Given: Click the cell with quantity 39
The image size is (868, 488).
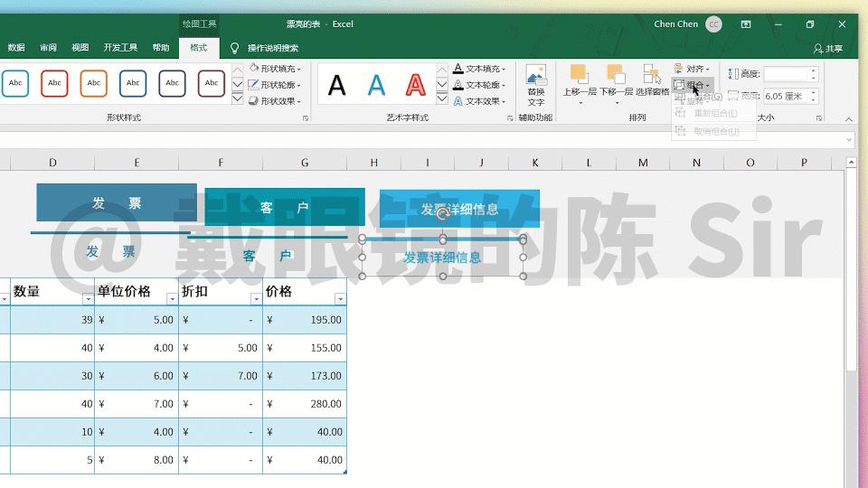Looking at the screenshot, I should (52, 320).
